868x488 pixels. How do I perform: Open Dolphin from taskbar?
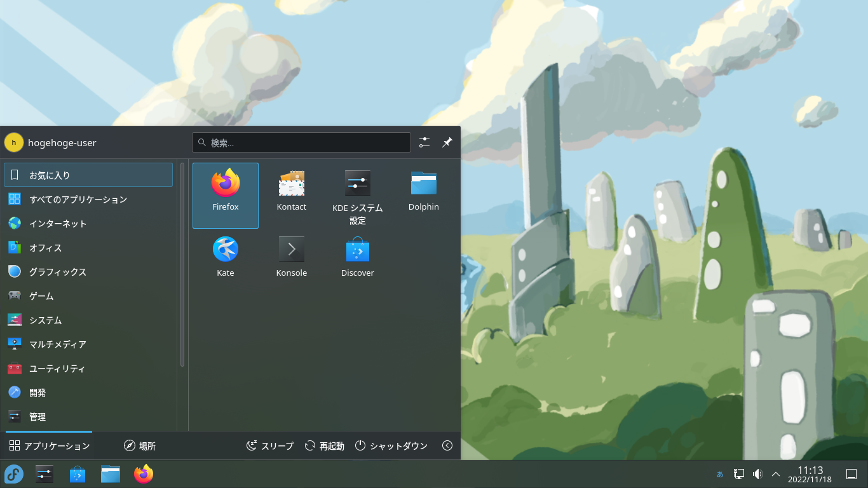[x=111, y=474]
